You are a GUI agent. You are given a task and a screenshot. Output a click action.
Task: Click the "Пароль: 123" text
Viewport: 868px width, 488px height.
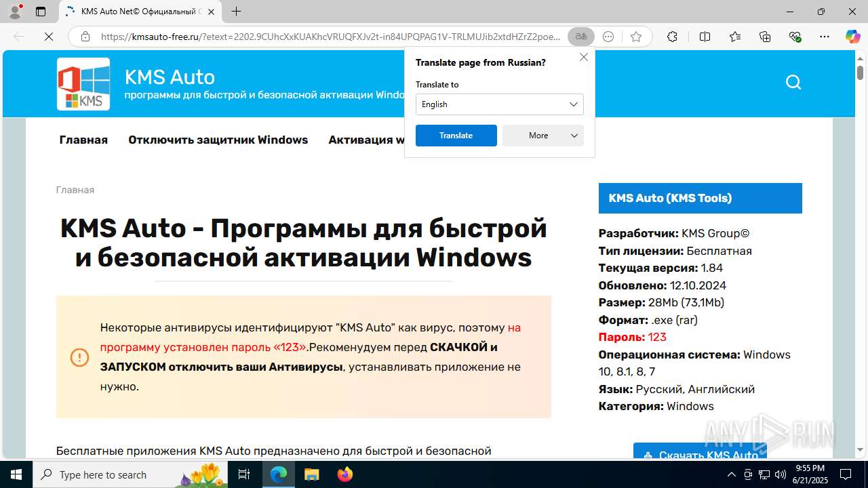[x=632, y=337]
